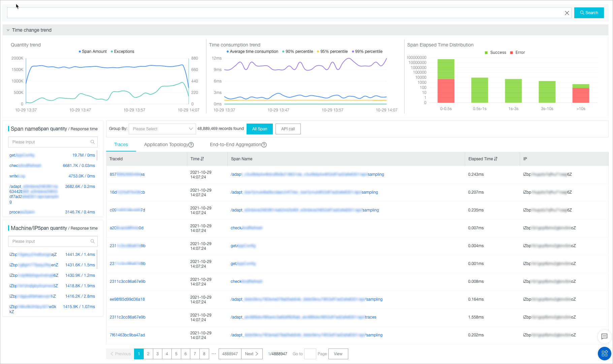Open trace ee98f85d99d36a18
613x364 pixels.
click(x=127, y=299)
